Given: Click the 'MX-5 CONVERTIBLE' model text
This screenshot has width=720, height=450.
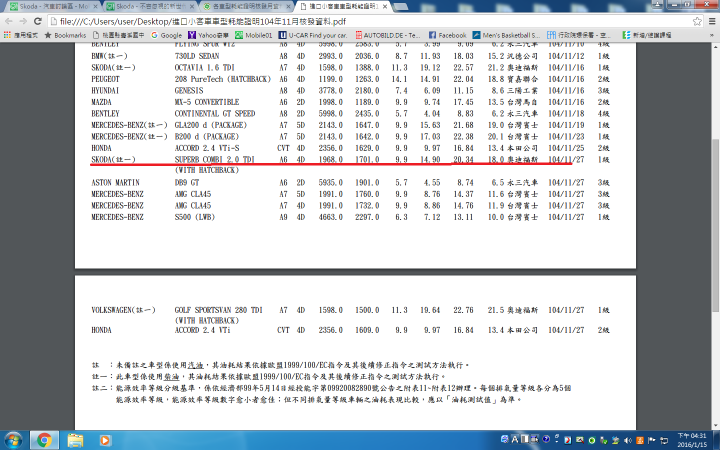Looking at the screenshot, I should click(x=207, y=102).
